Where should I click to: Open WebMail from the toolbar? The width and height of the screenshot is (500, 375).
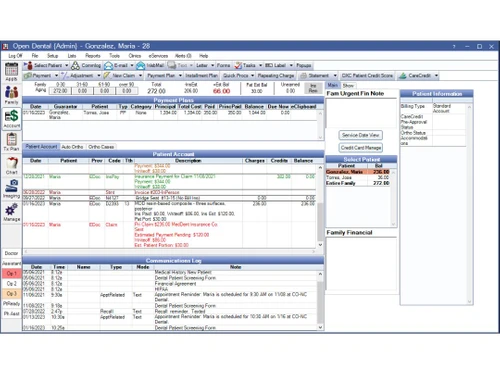click(x=151, y=65)
